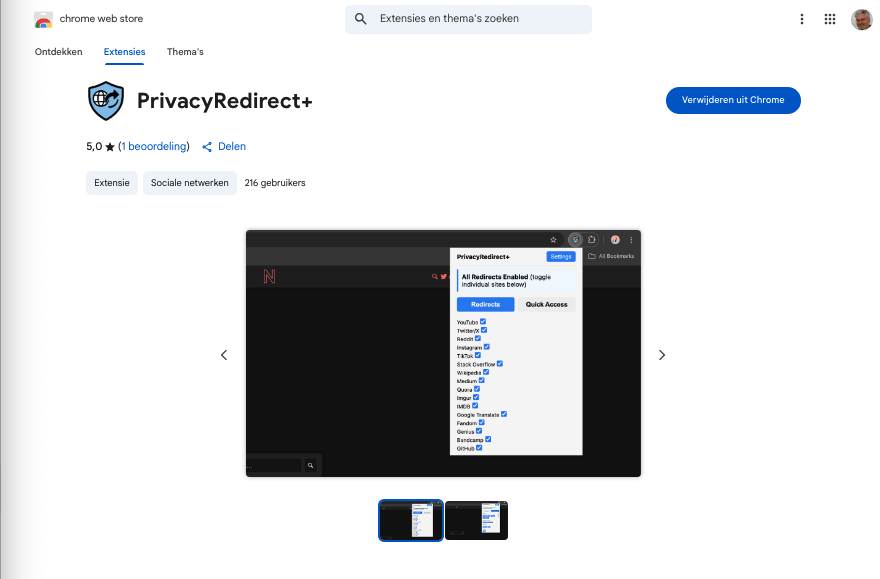
Task: Select the Extensies tab
Action: 124,52
